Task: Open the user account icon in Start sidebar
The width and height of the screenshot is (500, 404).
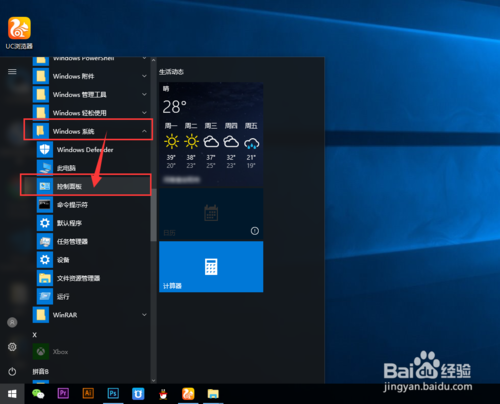Action: [x=12, y=322]
